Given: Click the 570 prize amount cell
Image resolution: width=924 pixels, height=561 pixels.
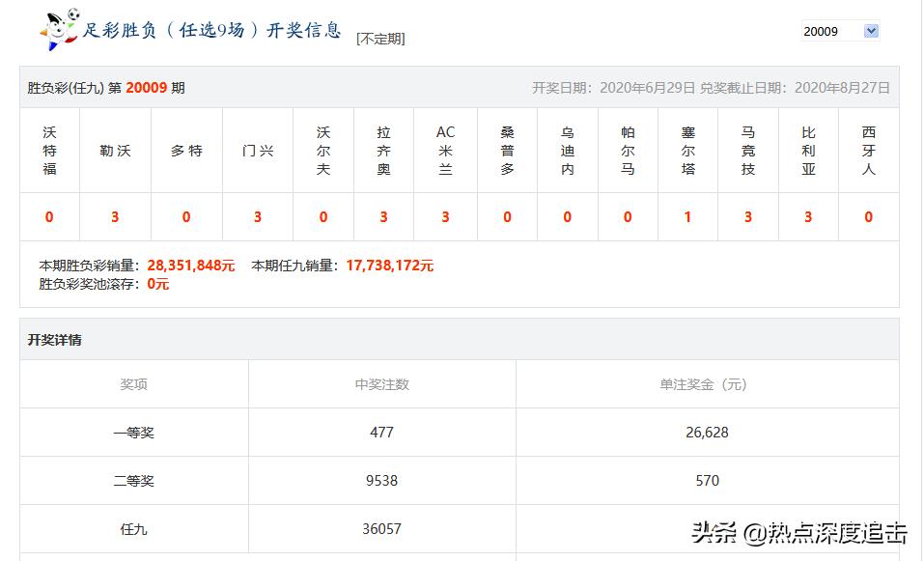Looking at the screenshot, I should point(707,481).
